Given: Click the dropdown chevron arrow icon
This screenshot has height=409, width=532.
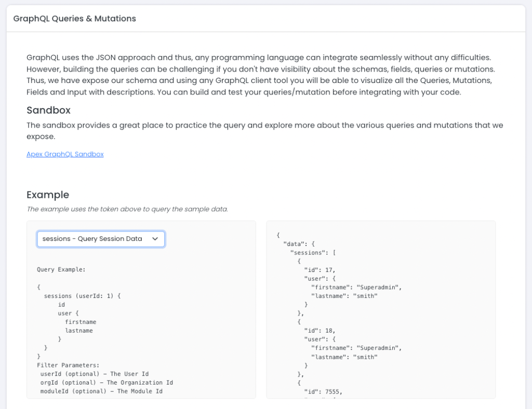Looking at the screenshot, I should pos(155,239).
